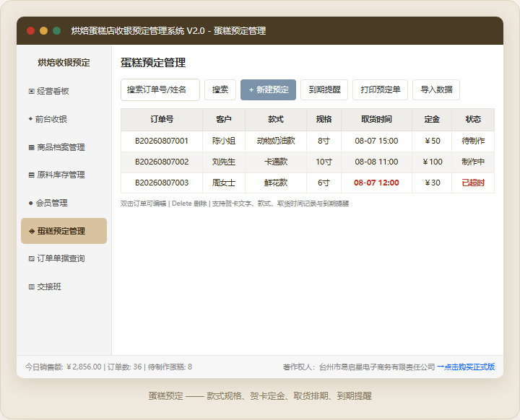The image size is (520, 420).
Task: Click the 8寸 size cell
Action: pos(324,141)
